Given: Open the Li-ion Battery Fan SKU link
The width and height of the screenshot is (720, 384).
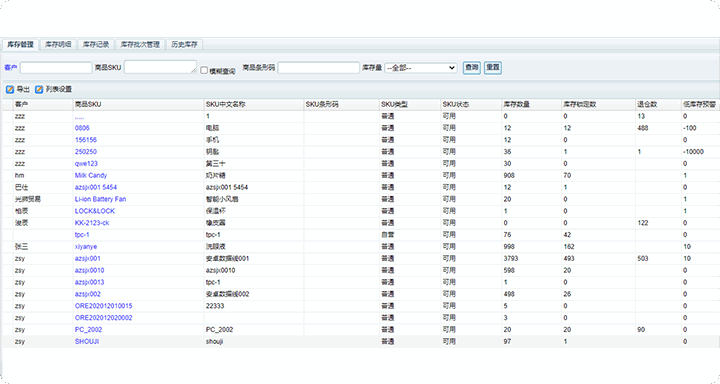Looking at the screenshot, I should [x=100, y=199].
